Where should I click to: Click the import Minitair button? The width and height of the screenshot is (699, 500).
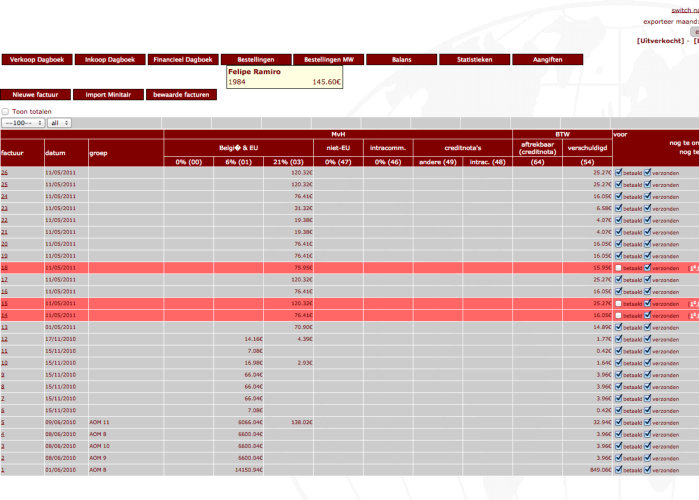coord(108,94)
